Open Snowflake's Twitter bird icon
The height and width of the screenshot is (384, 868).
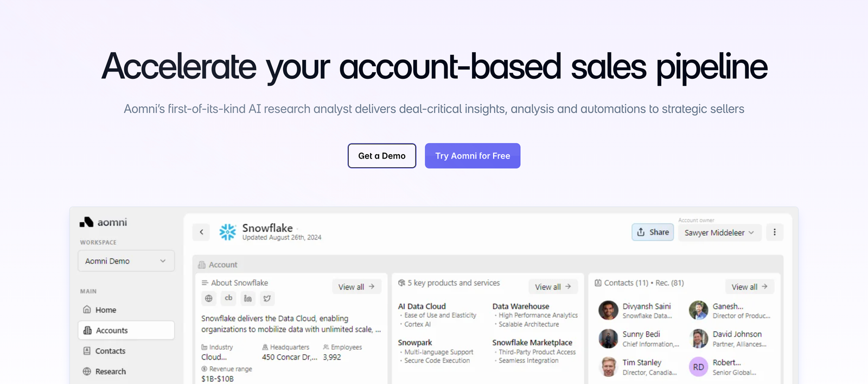[267, 298]
